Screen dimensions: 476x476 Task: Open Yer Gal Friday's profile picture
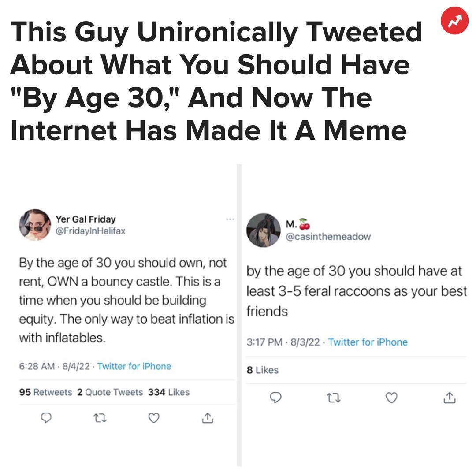35,225
